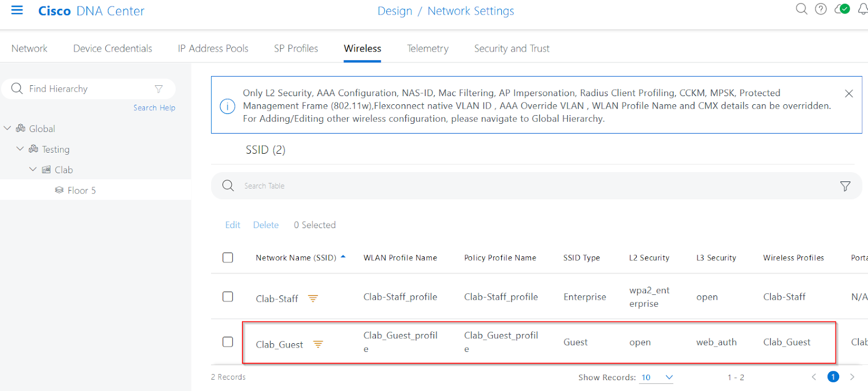Click the L3 Security column header

(716, 257)
